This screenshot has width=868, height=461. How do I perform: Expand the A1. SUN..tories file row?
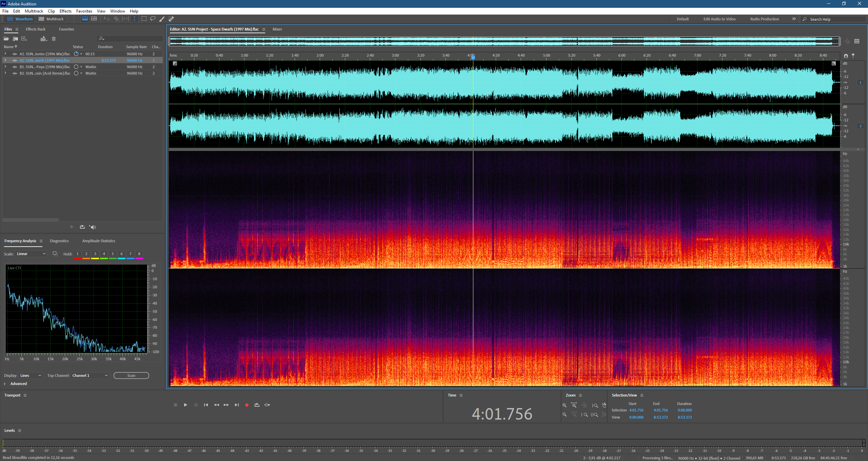(5, 54)
